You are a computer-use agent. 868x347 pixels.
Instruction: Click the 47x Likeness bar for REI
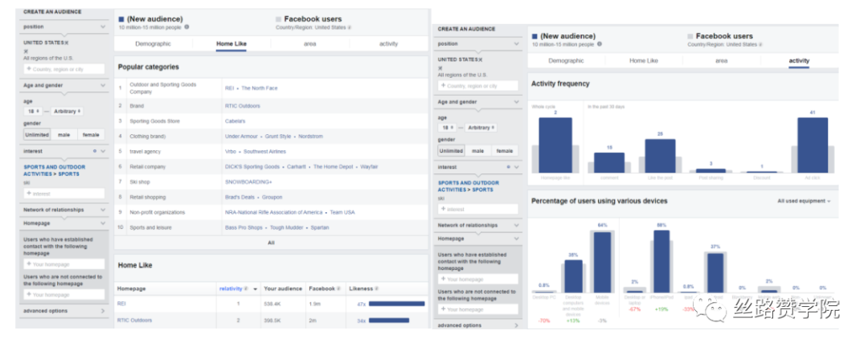(396, 304)
